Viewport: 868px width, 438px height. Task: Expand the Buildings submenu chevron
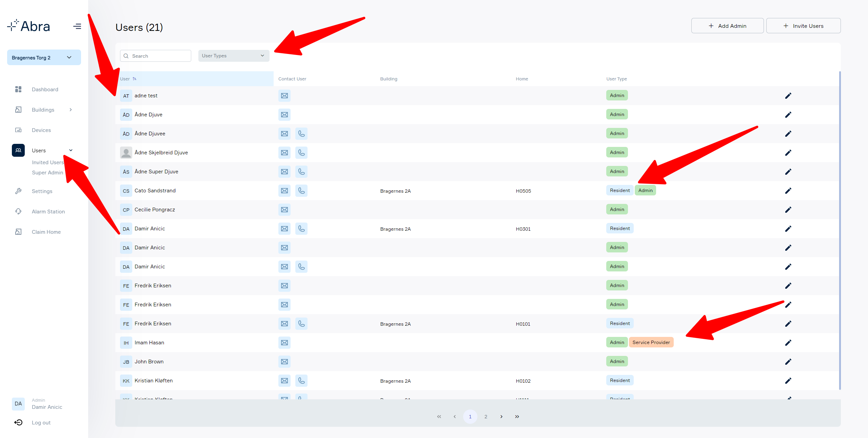(x=71, y=110)
